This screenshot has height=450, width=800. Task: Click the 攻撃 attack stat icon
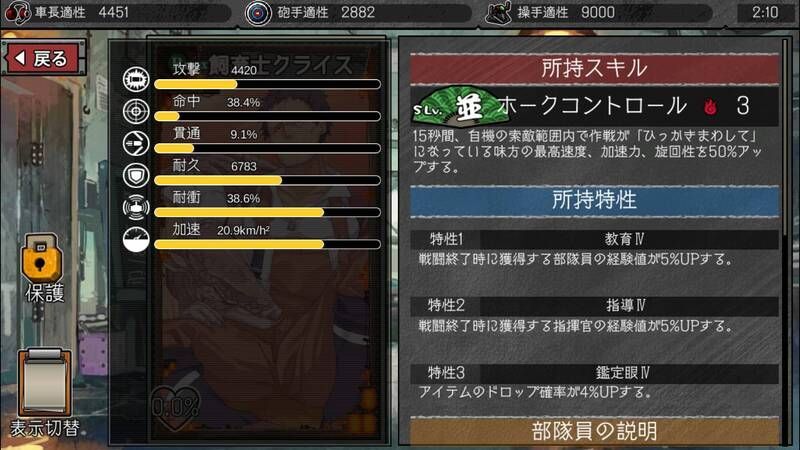(136, 79)
